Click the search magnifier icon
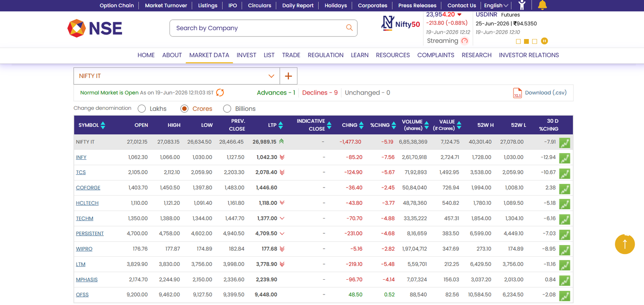 tap(349, 28)
